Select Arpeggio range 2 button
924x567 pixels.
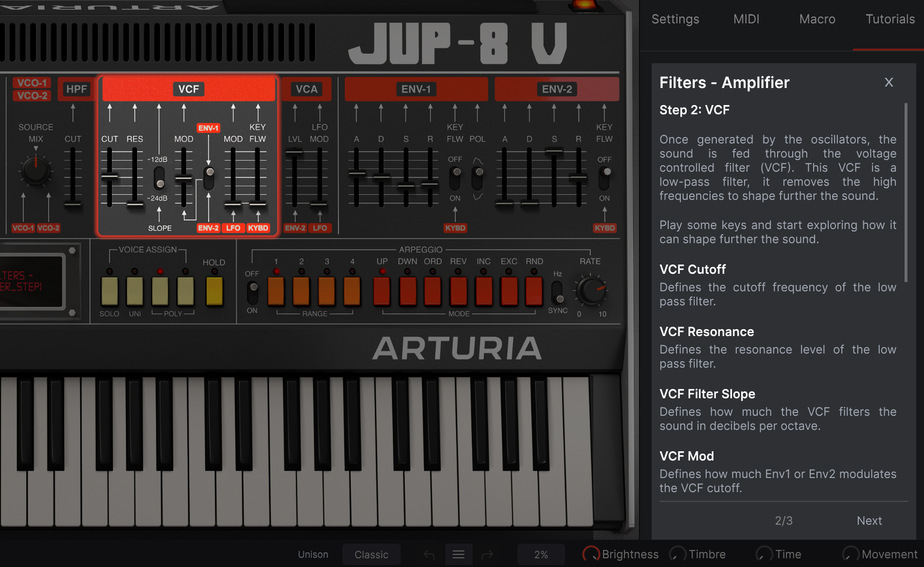302,291
